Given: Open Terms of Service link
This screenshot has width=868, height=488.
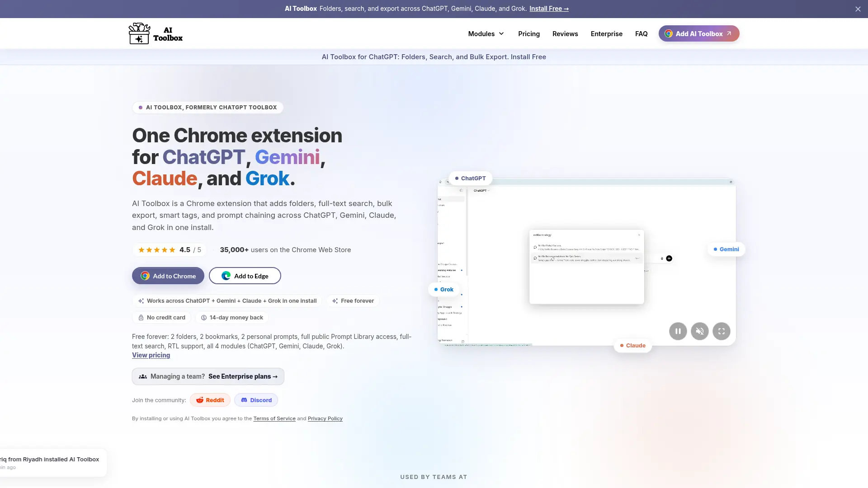Looking at the screenshot, I should [x=274, y=418].
